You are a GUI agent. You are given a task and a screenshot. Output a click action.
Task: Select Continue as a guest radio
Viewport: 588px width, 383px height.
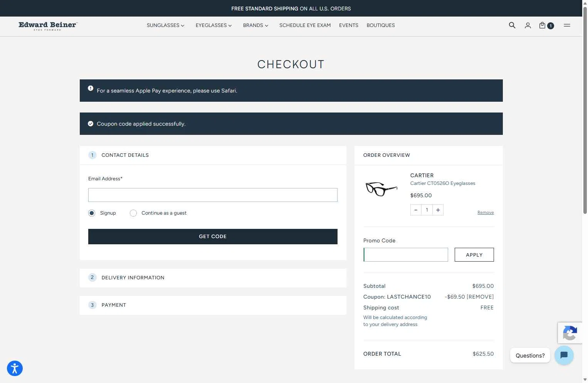[x=133, y=213]
